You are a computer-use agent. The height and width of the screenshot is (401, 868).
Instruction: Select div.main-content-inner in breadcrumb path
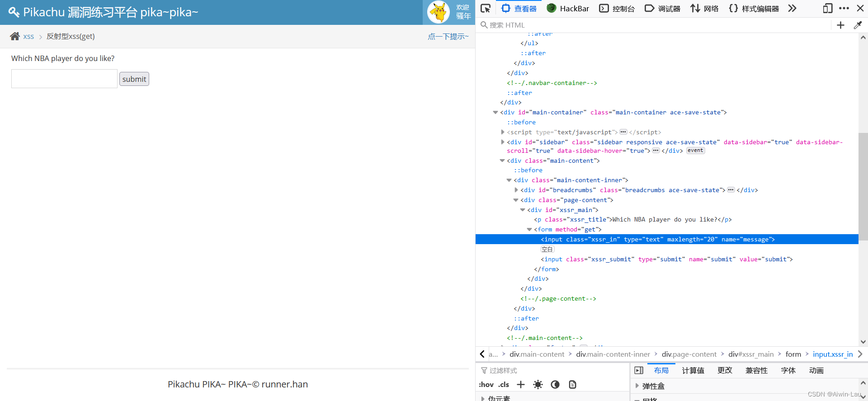(613, 354)
